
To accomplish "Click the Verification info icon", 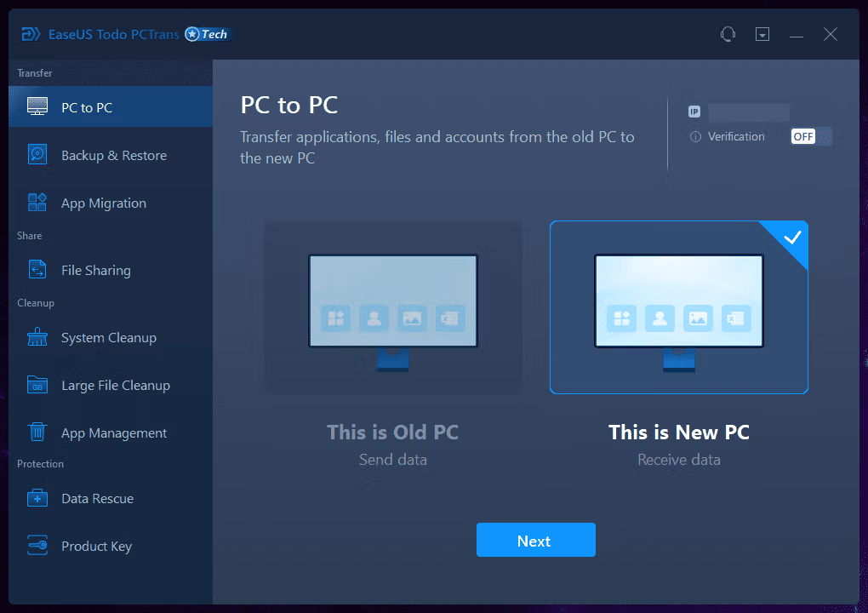I will click(x=695, y=137).
